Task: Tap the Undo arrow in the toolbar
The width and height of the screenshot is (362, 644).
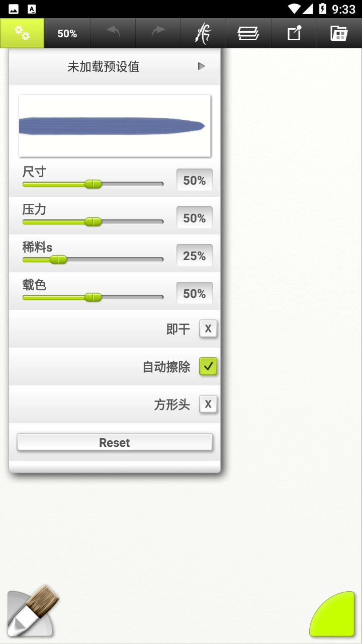Action: [113, 33]
